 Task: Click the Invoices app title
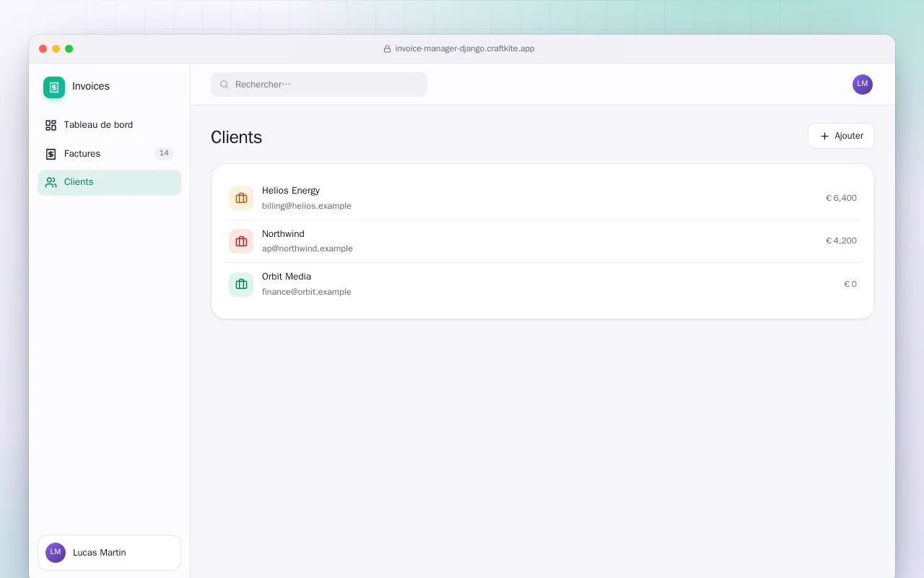point(91,86)
